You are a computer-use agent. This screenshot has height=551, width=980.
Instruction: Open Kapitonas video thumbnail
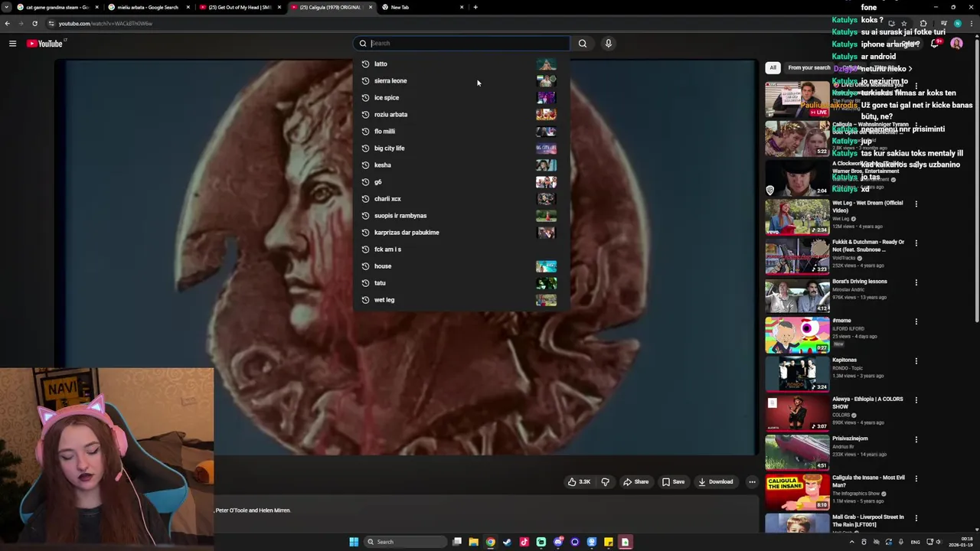[x=796, y=374]
